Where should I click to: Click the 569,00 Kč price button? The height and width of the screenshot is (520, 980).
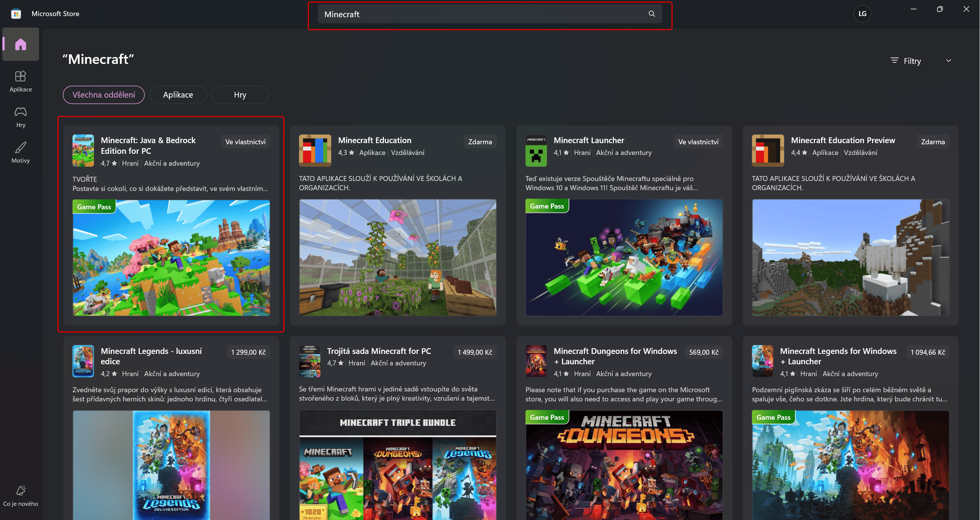point(704,352)
